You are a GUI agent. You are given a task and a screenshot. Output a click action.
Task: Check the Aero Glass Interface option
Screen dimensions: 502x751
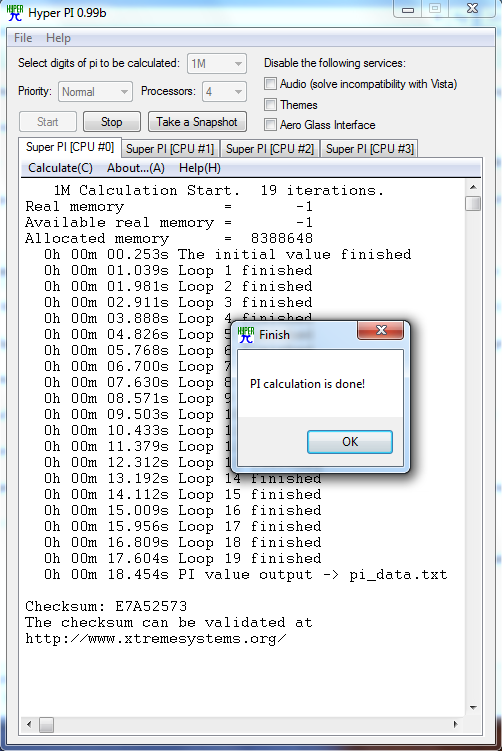point(271,125)
